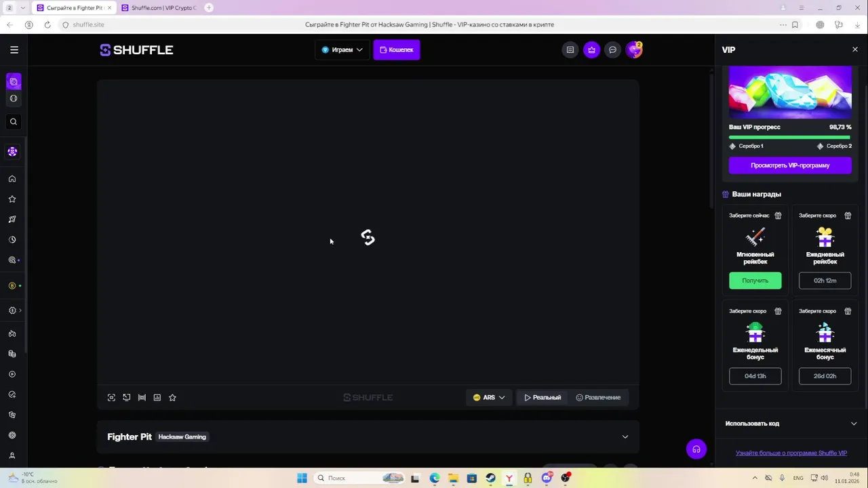Switch to Реальный play mode
Screen dimensions: 868x488
(x=542, y=398)
